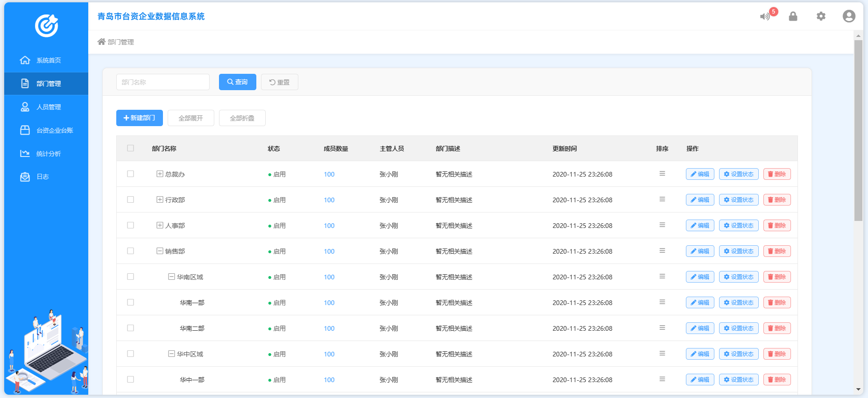Check the 人事部 row checkbox
This screenshot has height=398, width=868.
point(130,225)
